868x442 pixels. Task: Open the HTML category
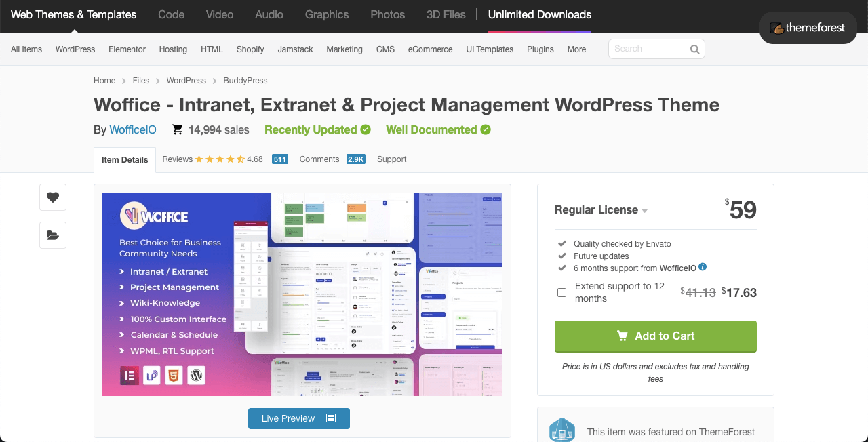[x=212, y=49]
